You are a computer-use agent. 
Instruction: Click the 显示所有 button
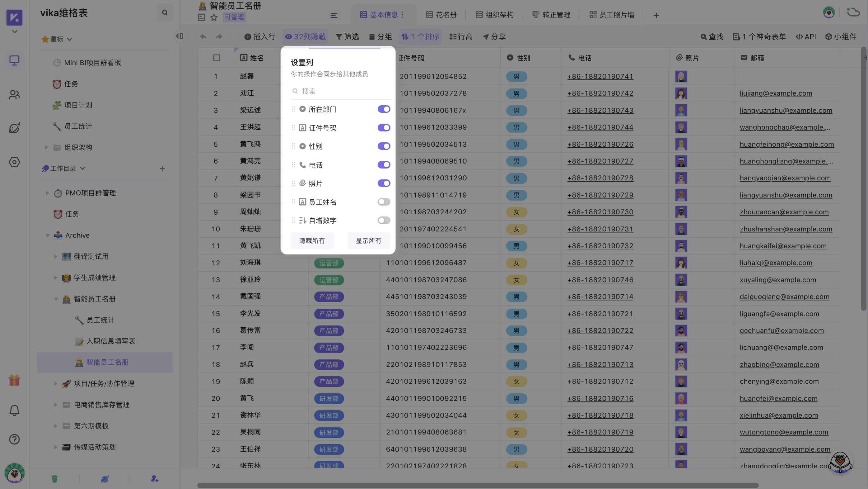click(x=368, y=240)
